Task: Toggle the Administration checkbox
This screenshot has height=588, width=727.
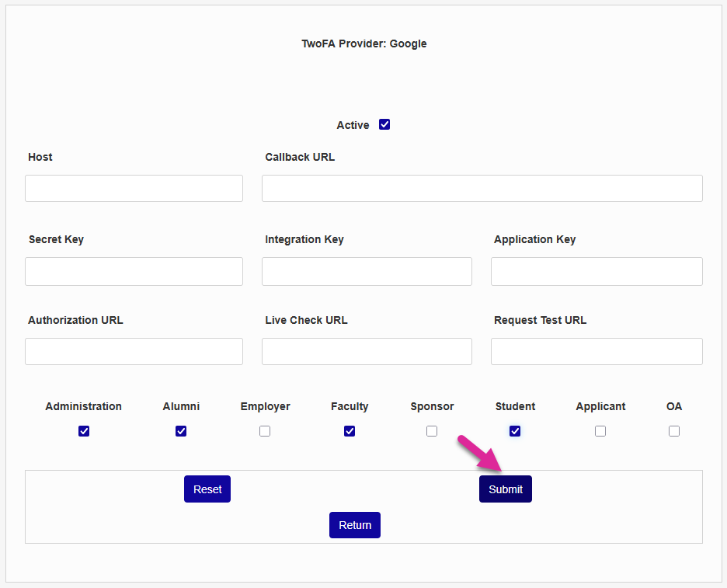Action: 84,431
